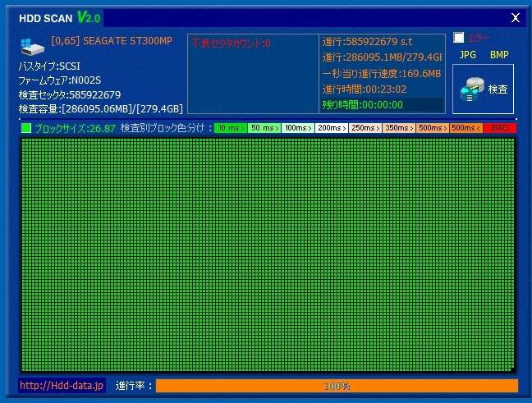The width and height of the screenshot is (532, 403).
Task: Click the 250ms legend swatch
Action: click(365, 128)
